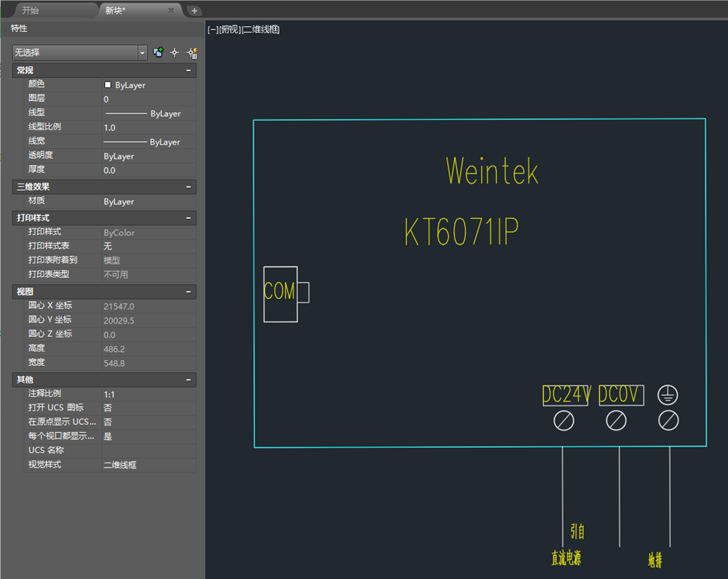Viewport: 728px width, 579px height.
Task: Open the 无选择 object selection dropdown
Action: coord(80,53)
